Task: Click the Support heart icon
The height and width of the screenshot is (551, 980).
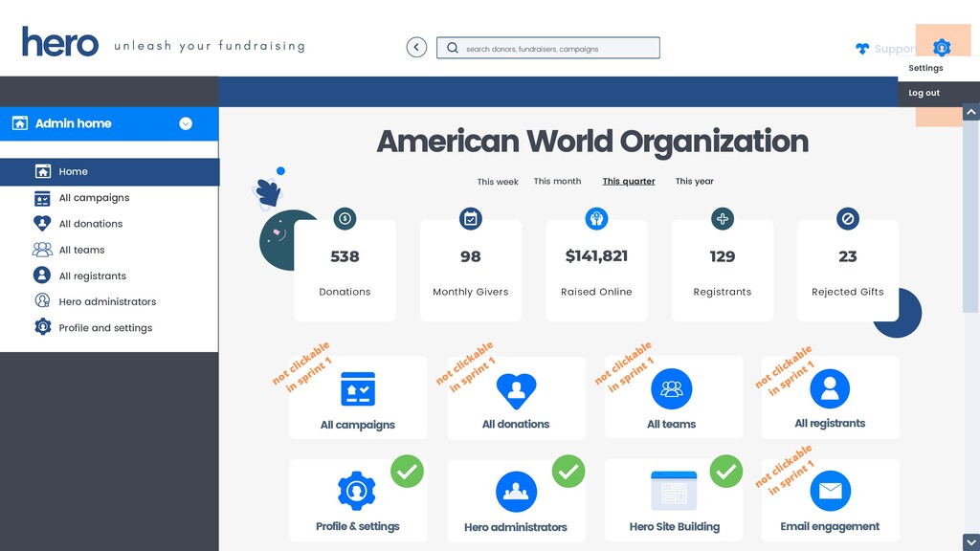Action: click(x=862, y=49)
